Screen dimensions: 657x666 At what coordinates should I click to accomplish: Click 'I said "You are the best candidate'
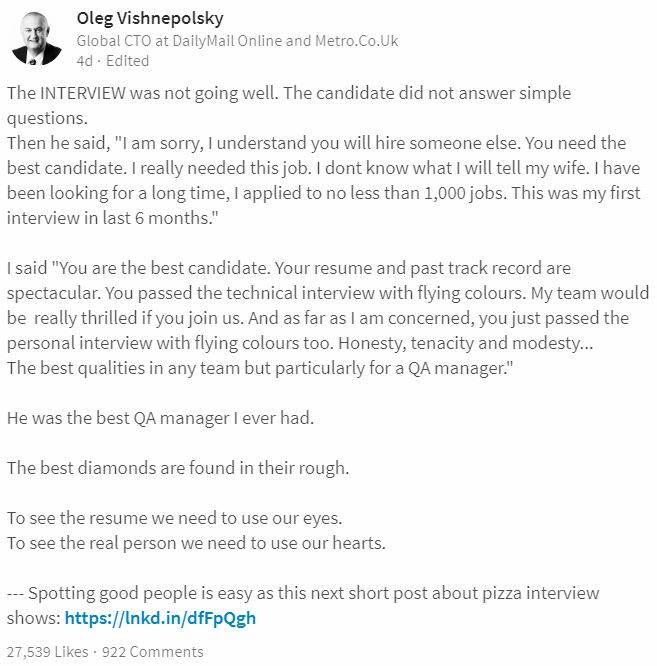click(138, 268)
